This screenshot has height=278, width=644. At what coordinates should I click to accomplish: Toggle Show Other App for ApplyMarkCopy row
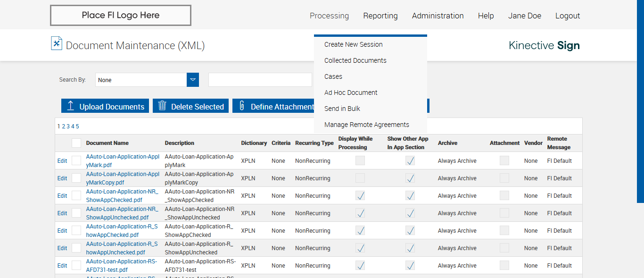[x=410, y=178]
